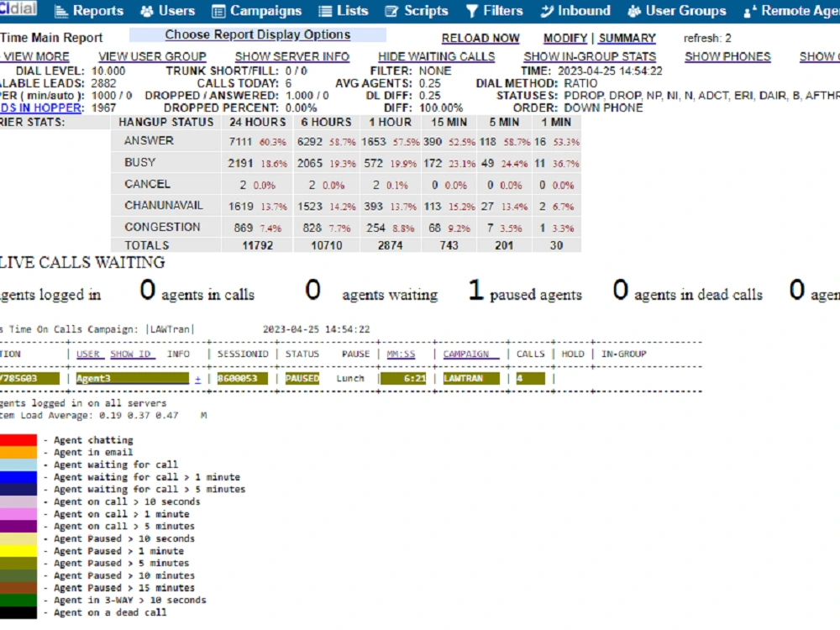
Task: Click green Agent in 3-WAY swatch
Action: 18,600
